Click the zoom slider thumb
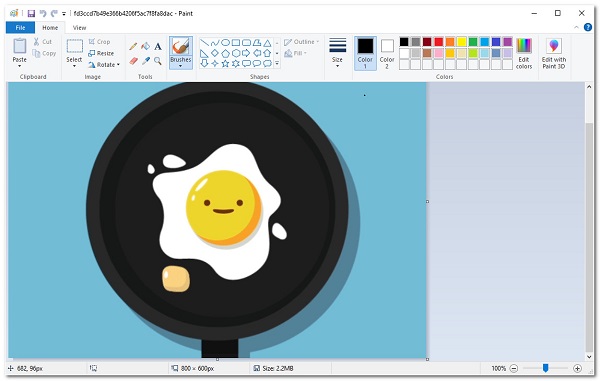 (546, 368)
